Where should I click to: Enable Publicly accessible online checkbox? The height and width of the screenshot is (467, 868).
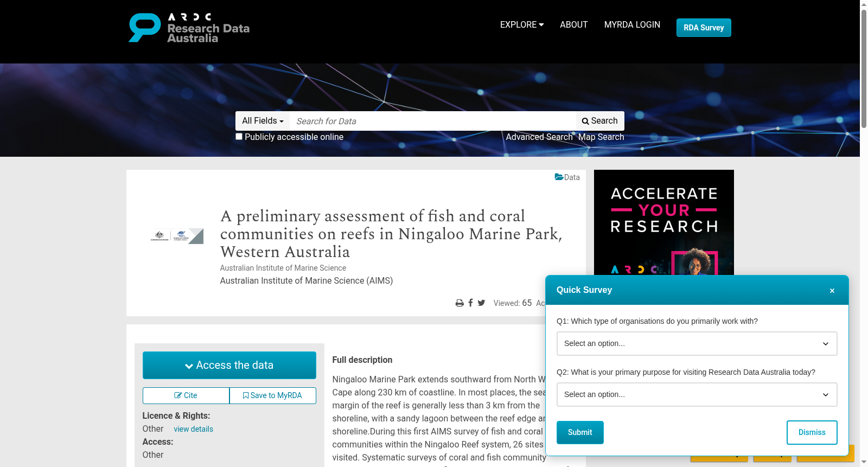(x=239, y=137)
